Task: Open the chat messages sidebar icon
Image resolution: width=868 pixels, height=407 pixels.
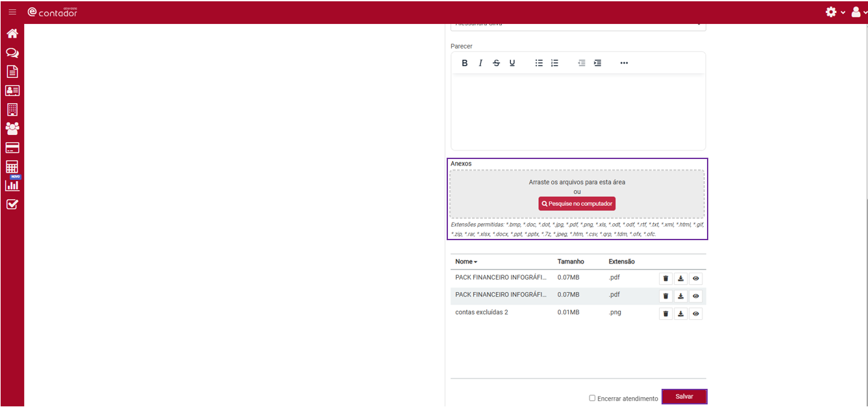Action: 12,53
